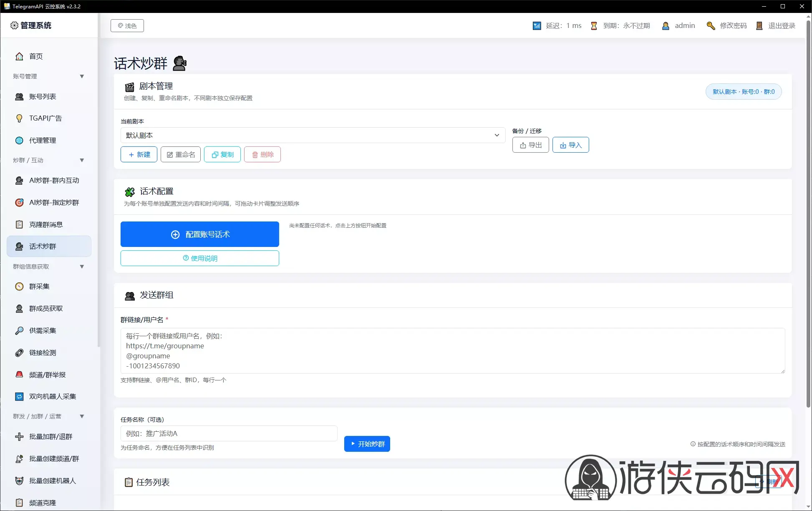The height and width of the screenshot is (511, 812).
Task: Collapse the 账号管理 sidebar section
Action: (82, 76)
